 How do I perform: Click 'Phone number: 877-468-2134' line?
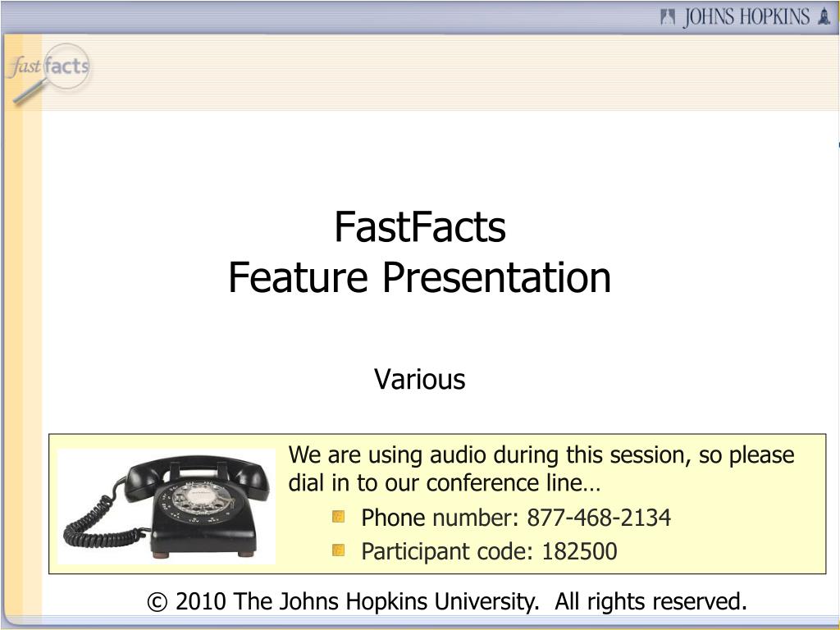[x=516, y=518]
